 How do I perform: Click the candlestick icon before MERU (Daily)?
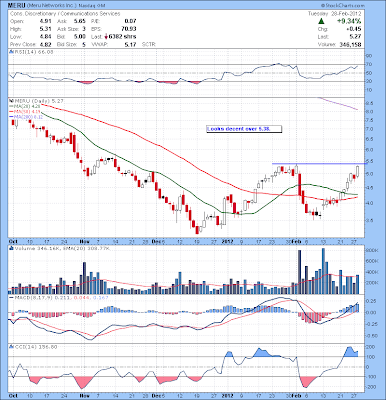[10, 100]
